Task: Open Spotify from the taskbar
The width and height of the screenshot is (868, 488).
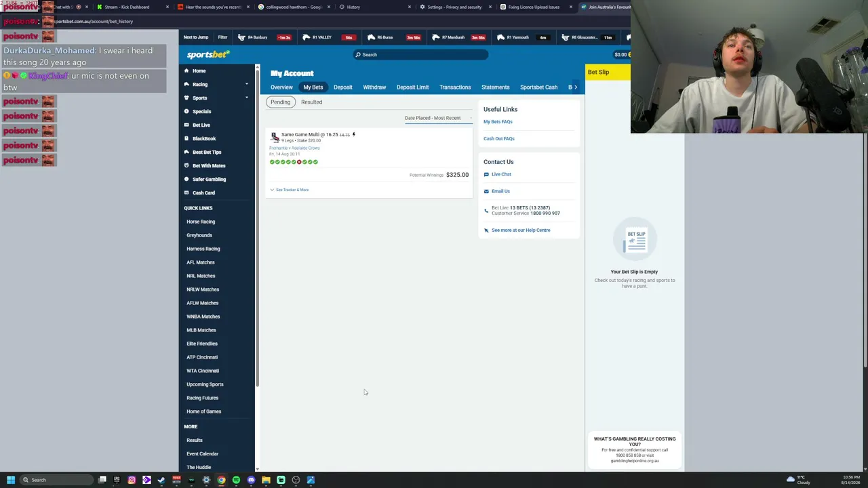Action: pos(236,480)
